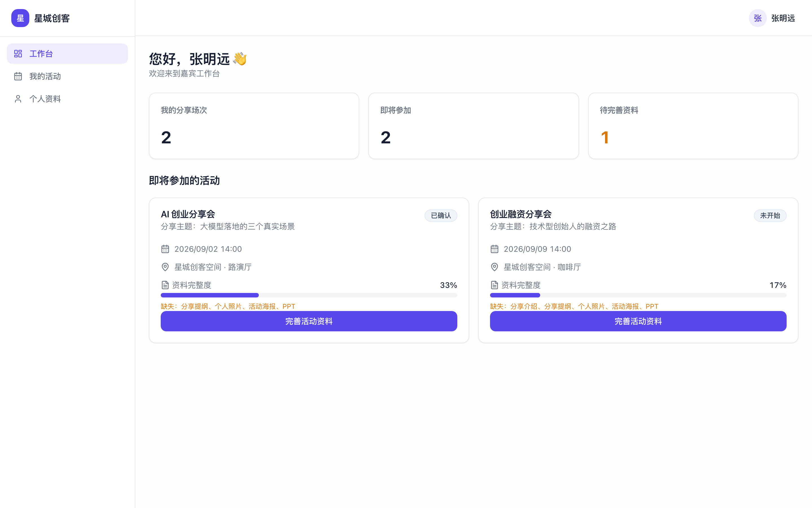Viewport: 812px width, 508px height.
Task: Click 星城创客空间 · 咖啡厅 location text
Action: pyautogui.click(x=542, y=267)
